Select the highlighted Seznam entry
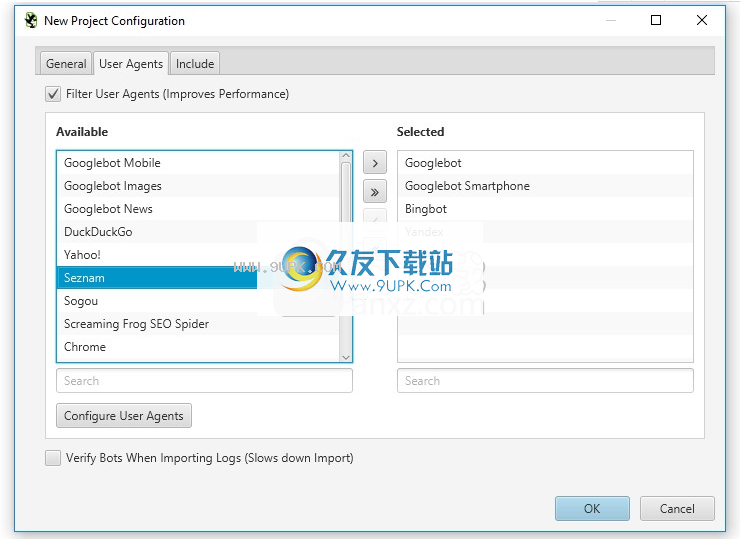The width and height of the screenshot is (740, 539). pyautogui.click(x=198, y=278)
